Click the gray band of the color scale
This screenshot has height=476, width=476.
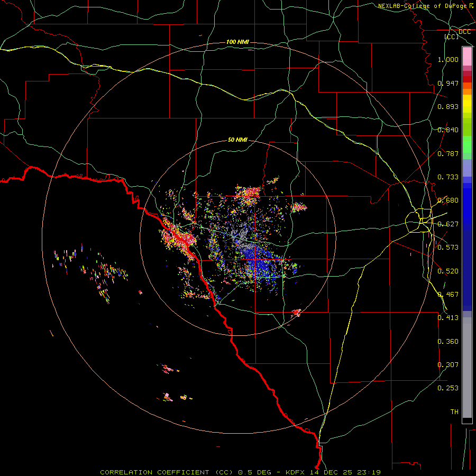coord(467,368)
